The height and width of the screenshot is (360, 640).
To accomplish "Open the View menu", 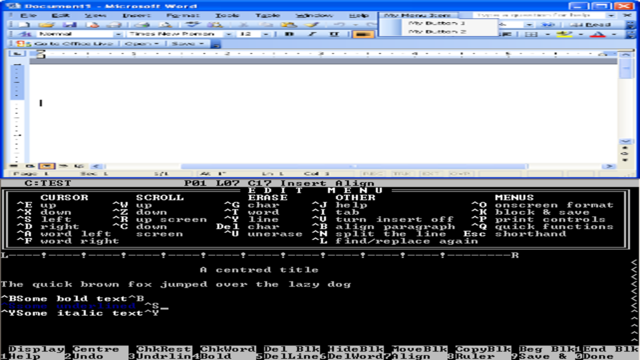I will 96,15.
